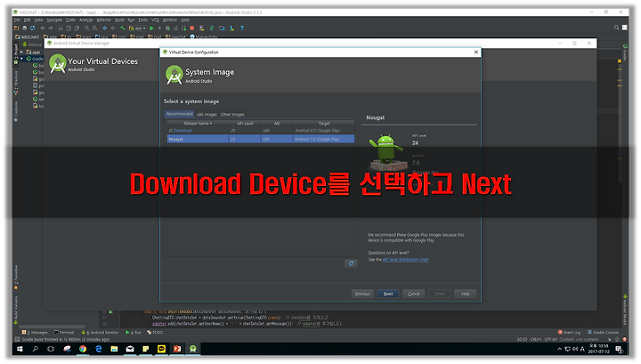Click the Windows Start button
The image size is (641, 364).
[20, 349]
